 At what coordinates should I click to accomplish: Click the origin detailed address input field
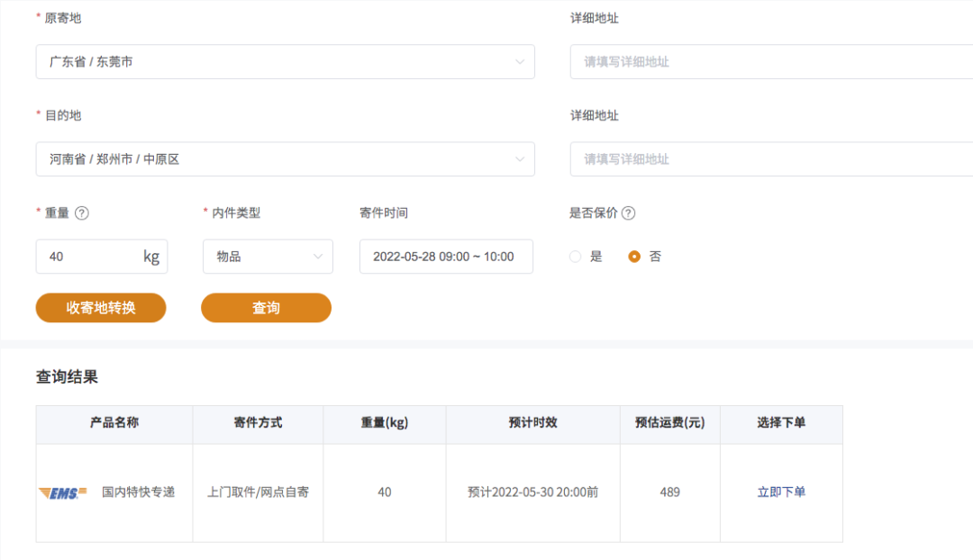pos(770,61)
